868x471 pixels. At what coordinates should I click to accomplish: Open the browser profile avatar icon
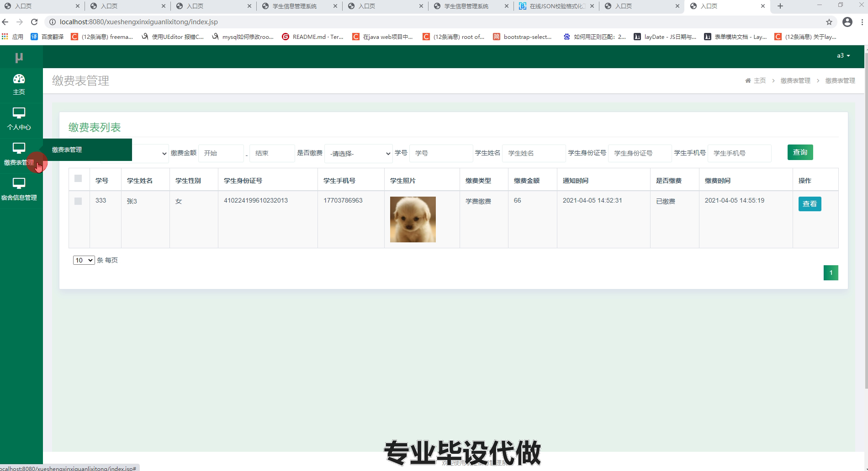point(847,22)
